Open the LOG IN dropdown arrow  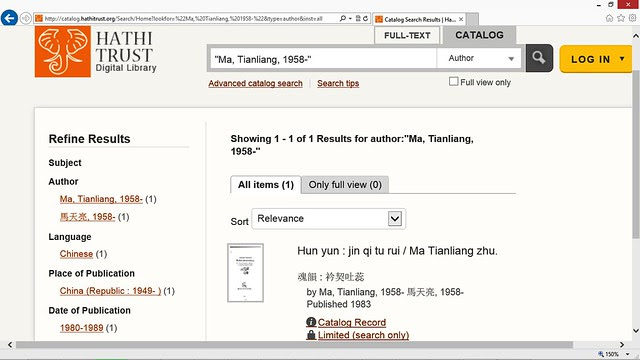[x=622, y=59]
